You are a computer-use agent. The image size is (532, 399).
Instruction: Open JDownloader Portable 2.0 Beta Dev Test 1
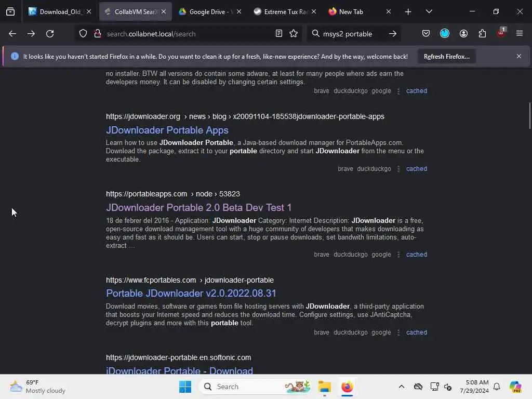198,208
